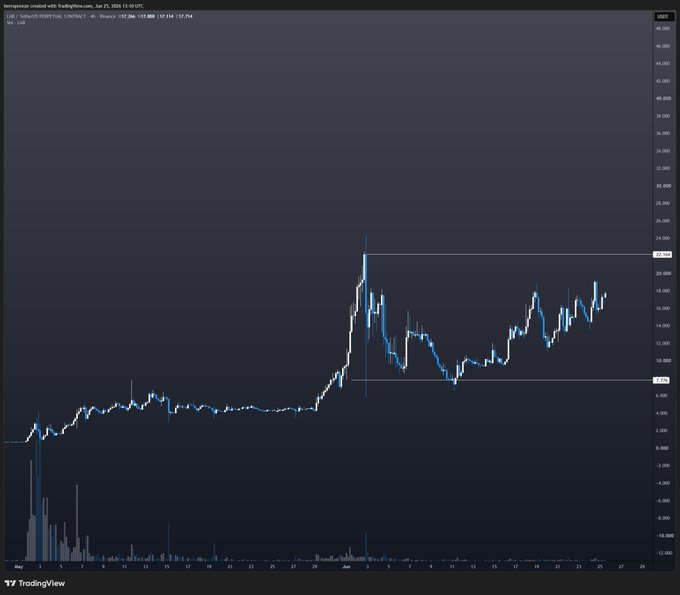Click the 22.164 price label on axis
Viewport: 680px width, 595px height.
(x=663, y=255)
